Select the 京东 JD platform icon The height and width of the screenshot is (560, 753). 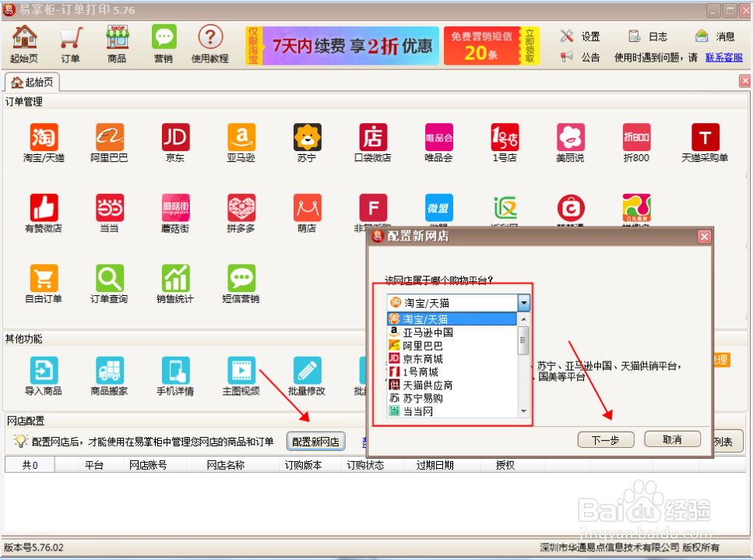(x=175, y=137)
